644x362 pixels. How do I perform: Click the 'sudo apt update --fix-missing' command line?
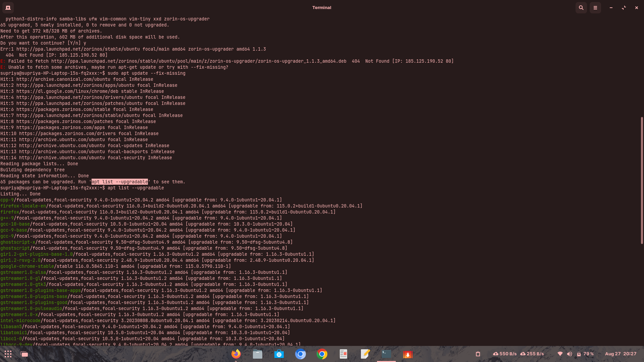[x=147, y=73]
